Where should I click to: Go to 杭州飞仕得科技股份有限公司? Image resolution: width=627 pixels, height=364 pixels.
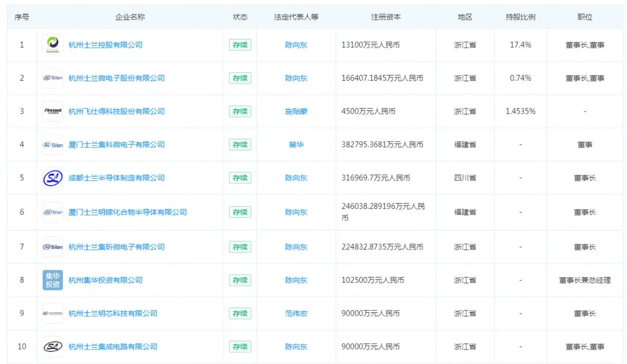click(116, 111)
